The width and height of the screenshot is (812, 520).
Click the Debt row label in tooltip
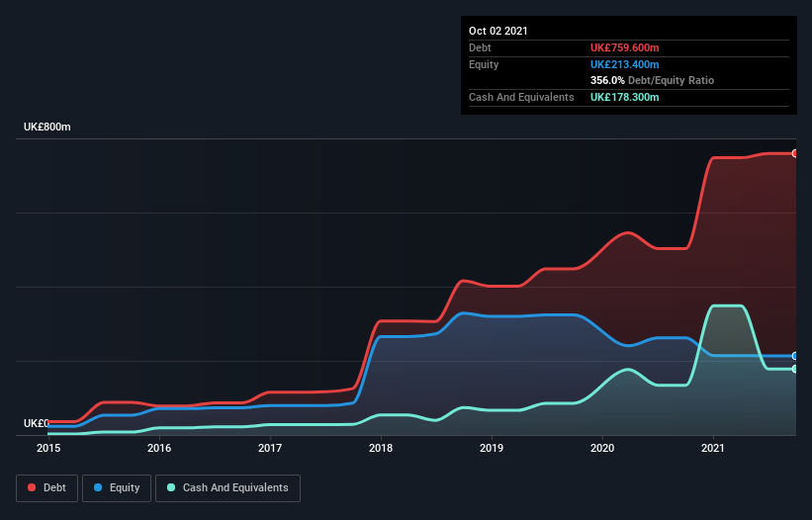(480, 47)
